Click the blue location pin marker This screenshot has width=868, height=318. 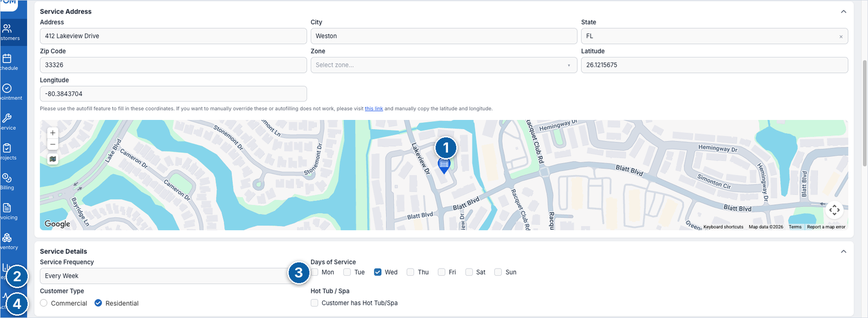point(444,166)
